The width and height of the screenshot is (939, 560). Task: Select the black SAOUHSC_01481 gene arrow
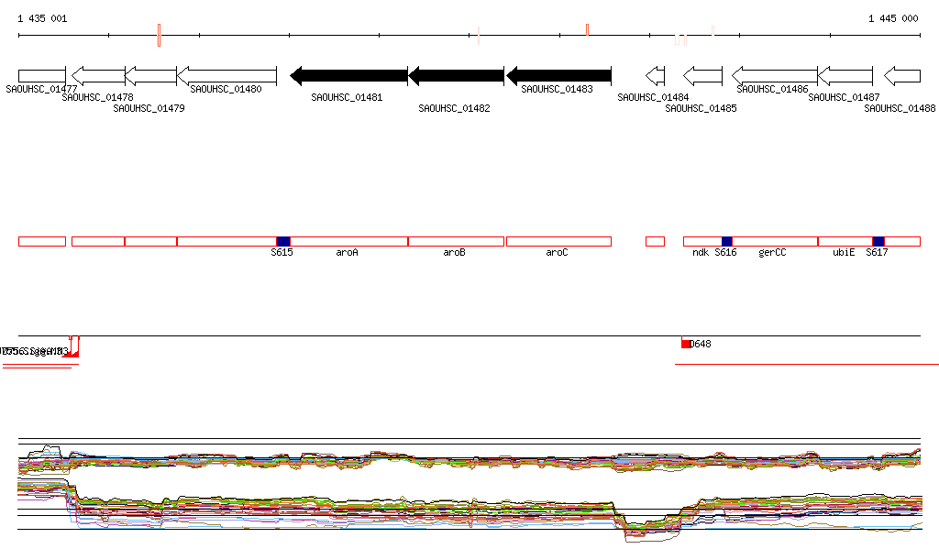[x=348, y=76]
